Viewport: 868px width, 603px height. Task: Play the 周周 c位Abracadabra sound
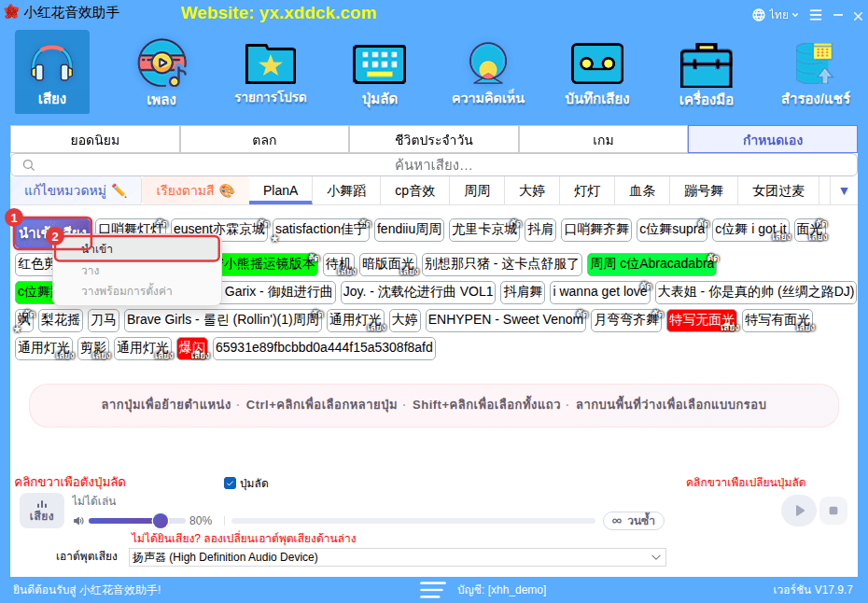click(652, 264)
